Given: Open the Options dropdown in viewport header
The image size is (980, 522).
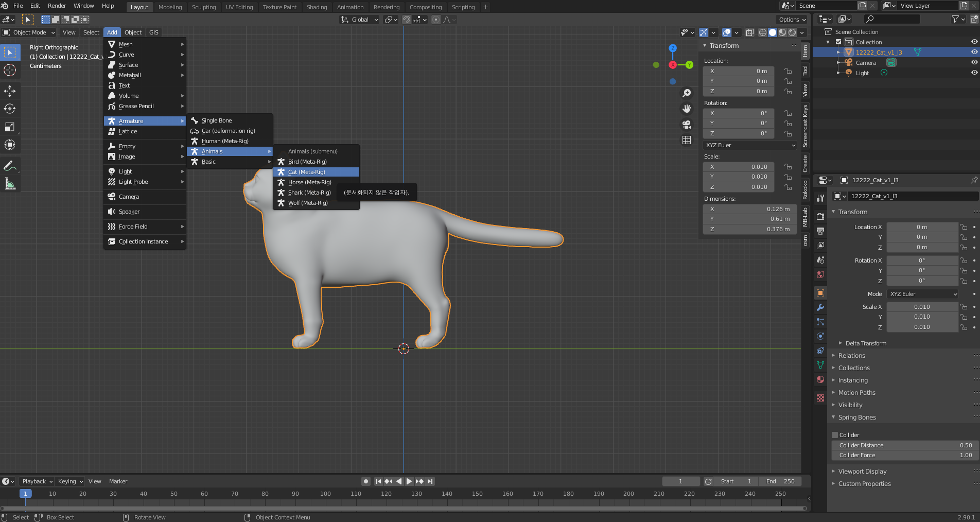Looking at the screenshot, I should (792, 20).
